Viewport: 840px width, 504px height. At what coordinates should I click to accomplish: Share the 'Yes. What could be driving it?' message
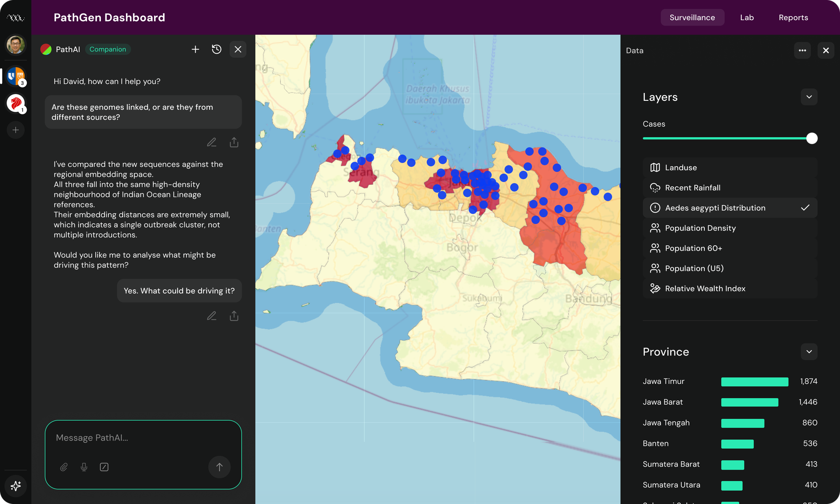234,316
